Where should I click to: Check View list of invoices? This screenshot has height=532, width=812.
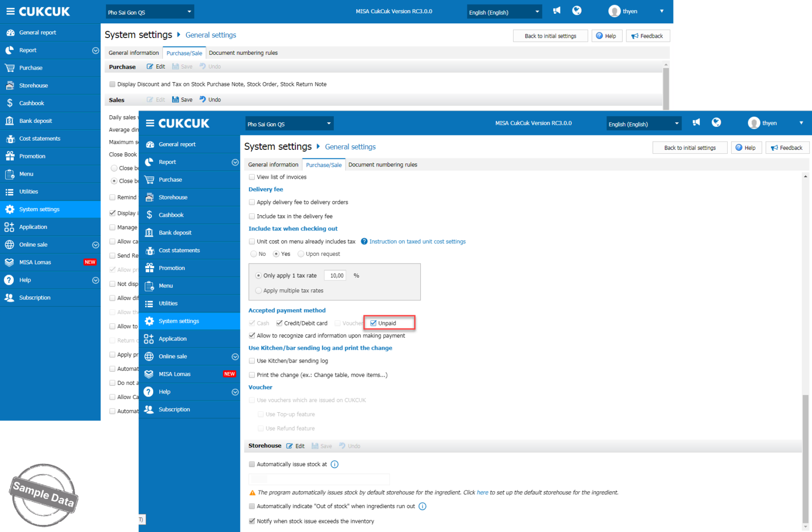252,177
